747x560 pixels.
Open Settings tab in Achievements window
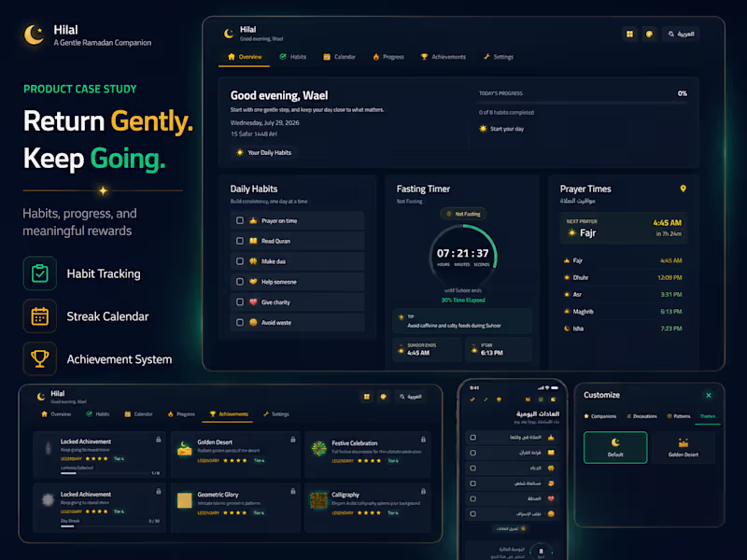coord(275,413)
